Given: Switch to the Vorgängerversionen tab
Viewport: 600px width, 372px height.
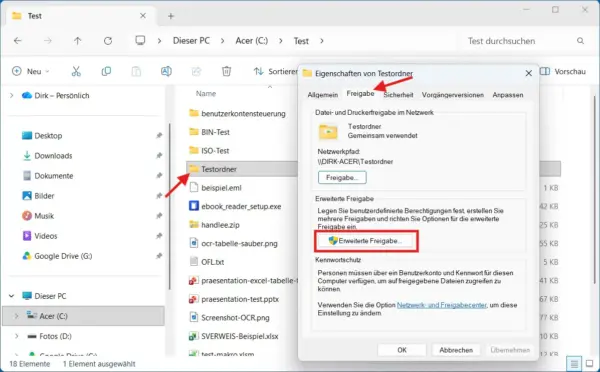Looking at the screenshot, I should click(453, 95).
